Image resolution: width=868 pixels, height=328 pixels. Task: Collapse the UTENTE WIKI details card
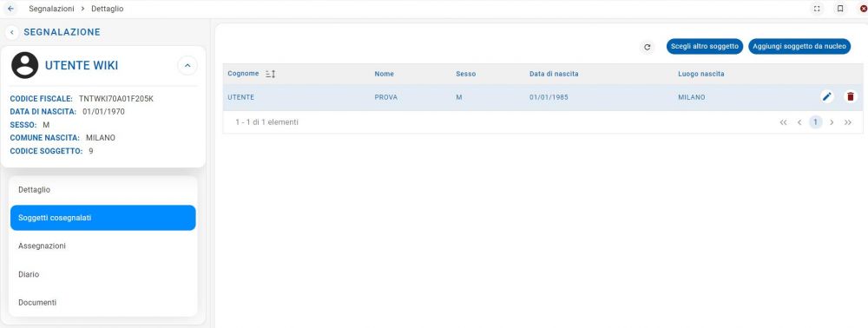[187, 66]
